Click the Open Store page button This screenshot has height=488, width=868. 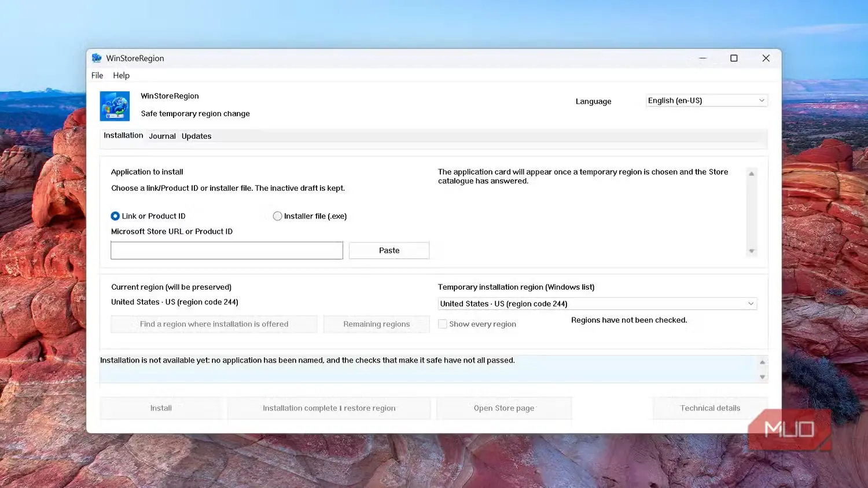coord(504,408)
